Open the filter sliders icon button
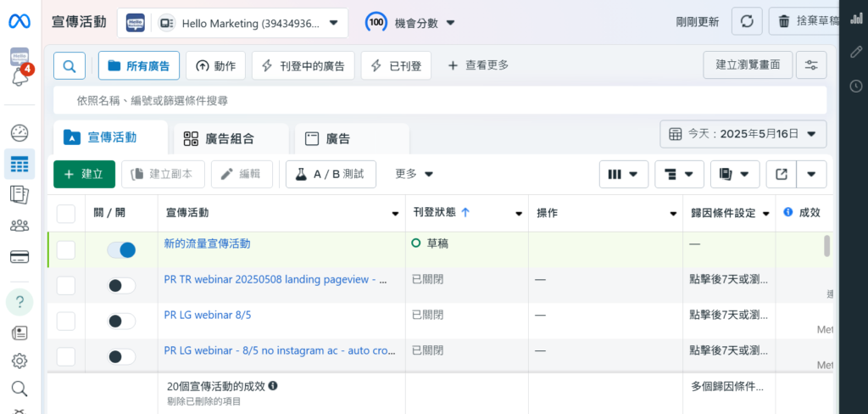The height and width of the screenshot is (414, 868). click(x=811, y=65)
